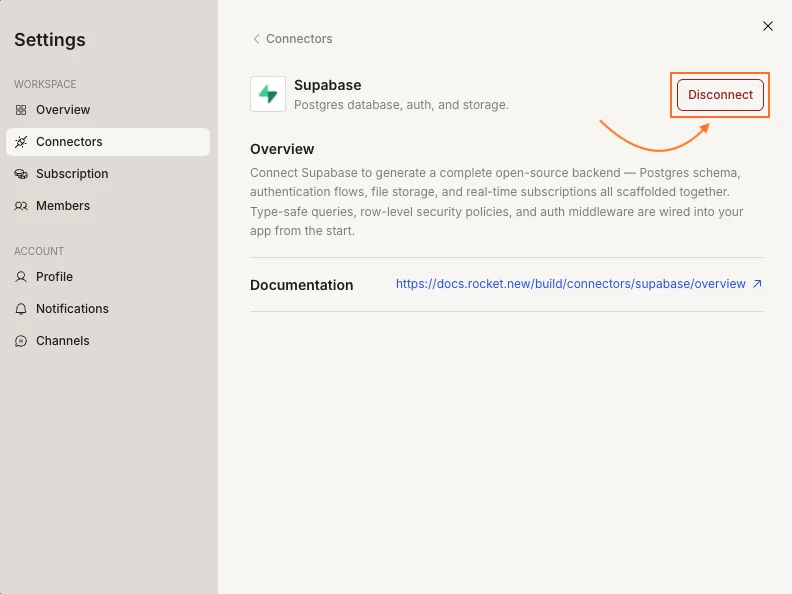The width and height of the screenshot is (792, 594).
Task: Click the Overview heading in main panel
Action: tap(282, 149)
